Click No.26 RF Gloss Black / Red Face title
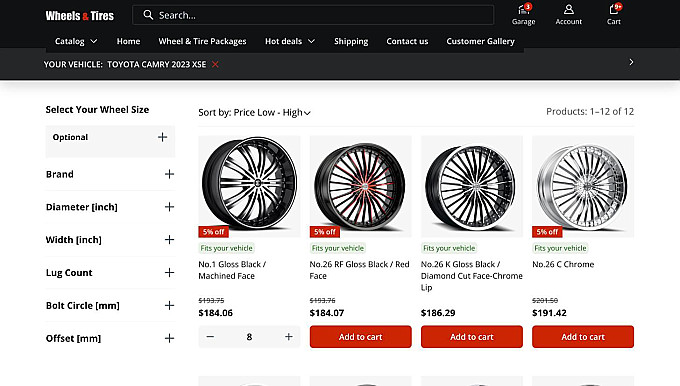The image size is (680, 386). click(360, 270)
